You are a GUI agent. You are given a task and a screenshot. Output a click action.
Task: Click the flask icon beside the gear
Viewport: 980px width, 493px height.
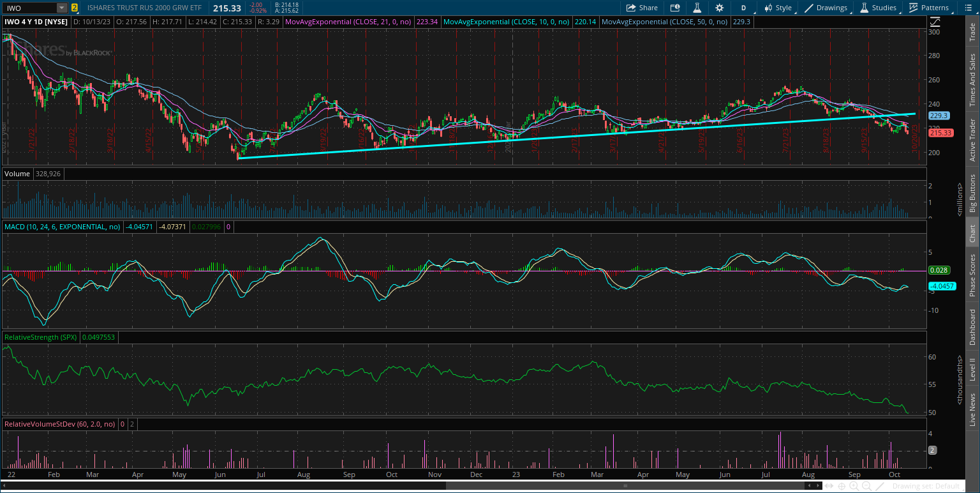click(697, 8)
